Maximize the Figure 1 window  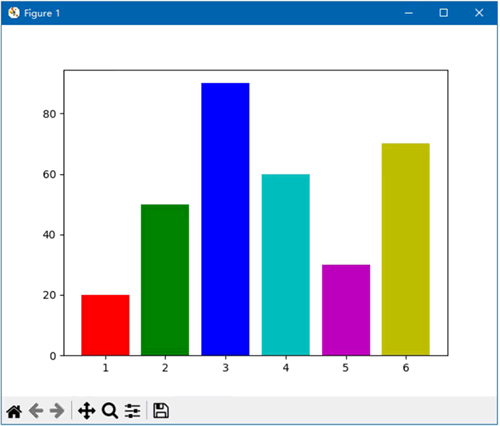[443, 13]
